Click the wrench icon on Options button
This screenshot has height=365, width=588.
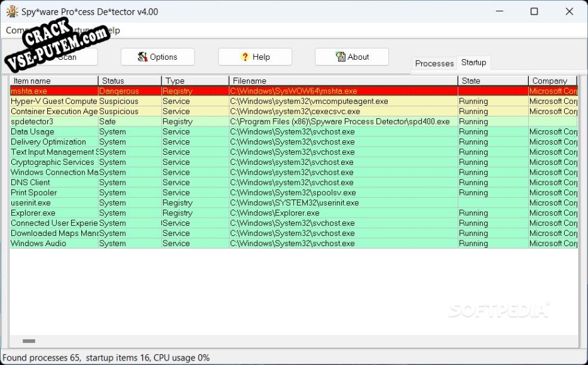tap(142, 57)
